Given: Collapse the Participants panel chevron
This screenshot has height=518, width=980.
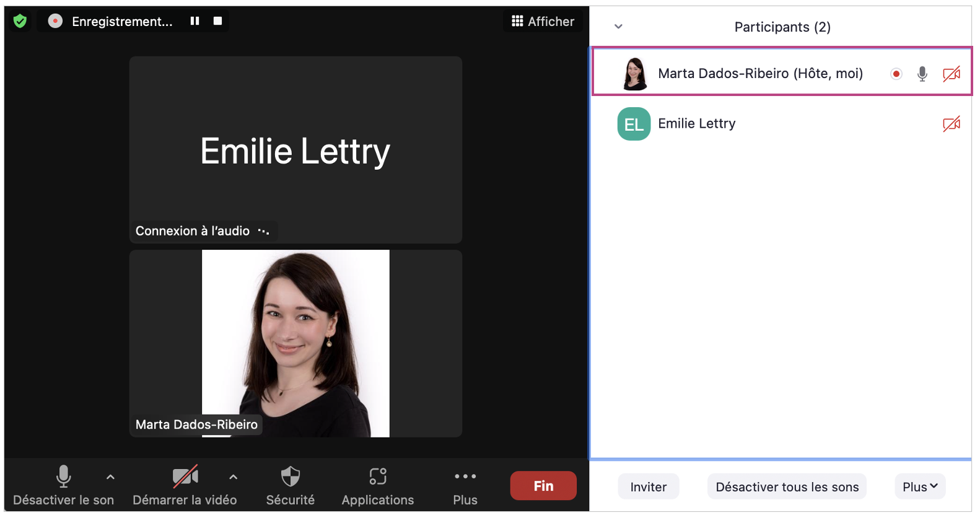Looking at the screenshot, I should tap(618, 27).
